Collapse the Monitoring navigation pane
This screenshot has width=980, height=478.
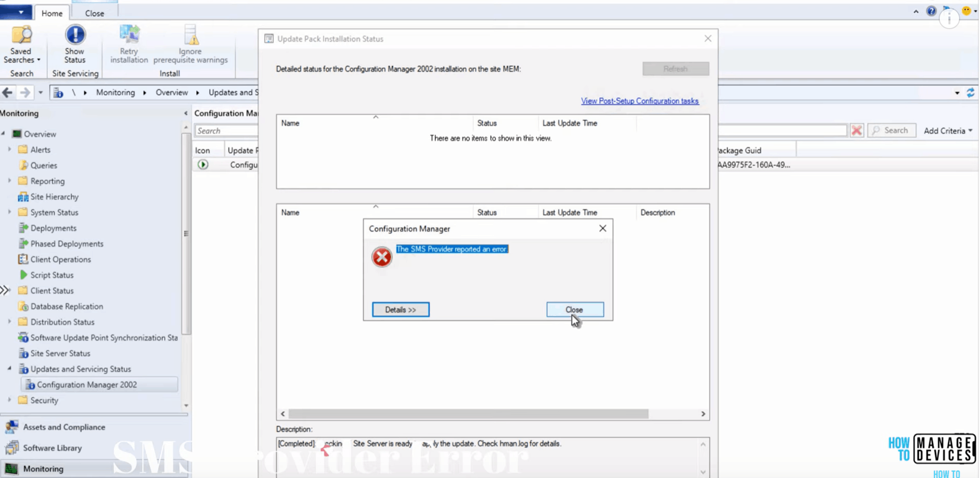(186, 113)
